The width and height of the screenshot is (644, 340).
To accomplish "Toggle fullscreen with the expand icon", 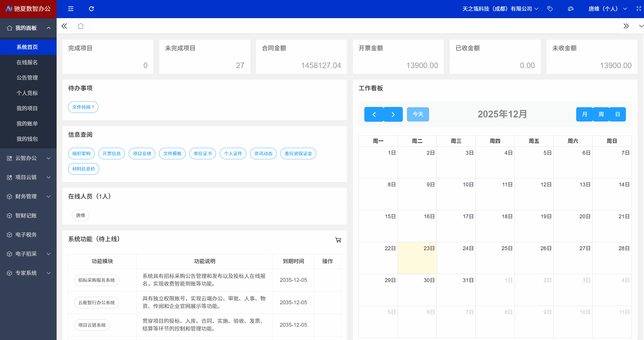I will (x=638, y=9).
